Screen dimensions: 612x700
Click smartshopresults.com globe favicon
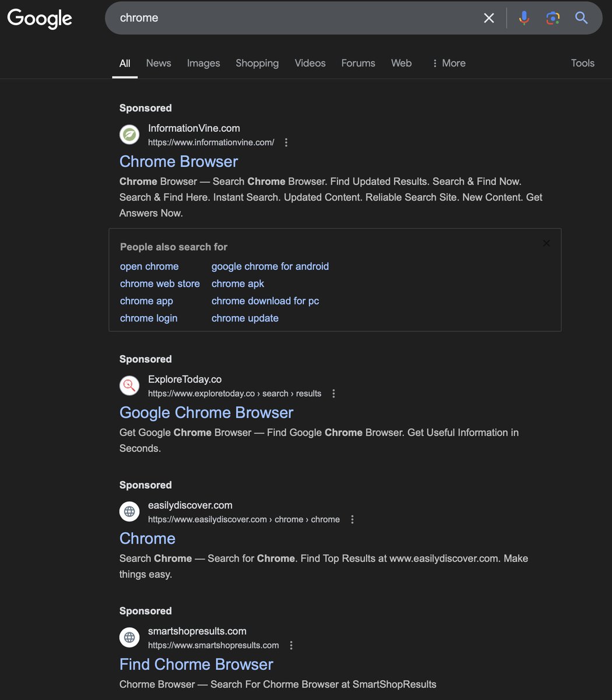pyautogui.click(x=129, y=638)
